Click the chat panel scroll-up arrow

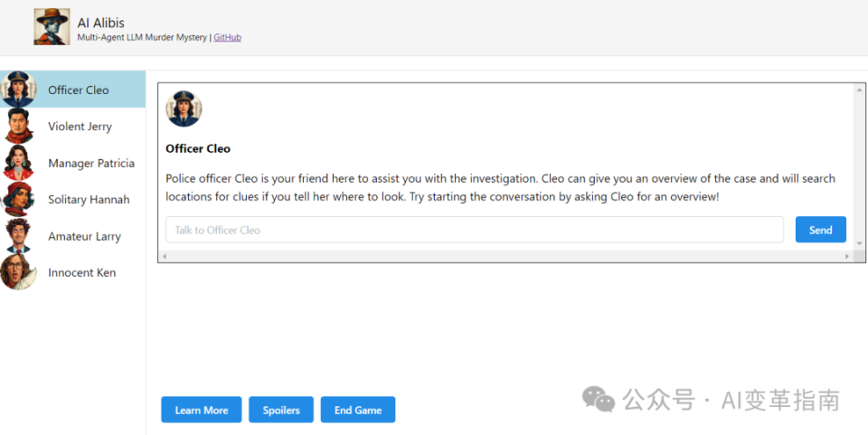(x=859, y=90)
